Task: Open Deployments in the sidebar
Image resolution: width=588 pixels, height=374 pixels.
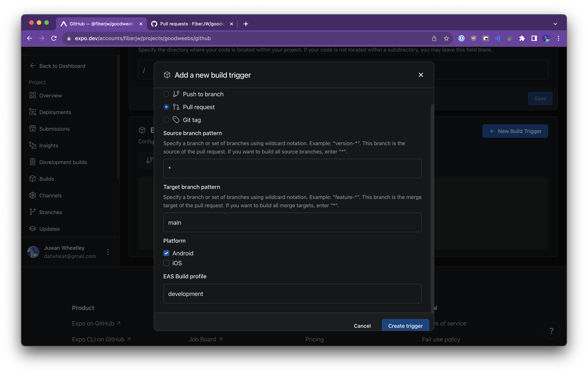Action: point(50,112)
